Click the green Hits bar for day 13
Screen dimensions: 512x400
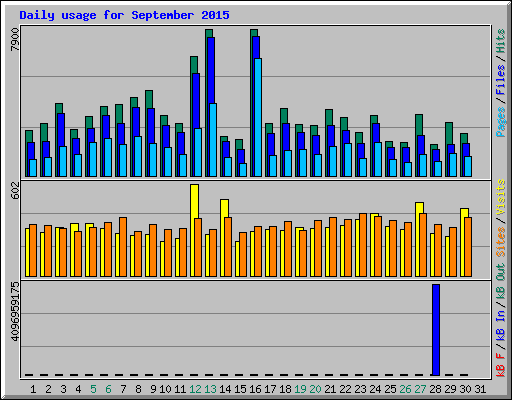(x=209, y=33)
